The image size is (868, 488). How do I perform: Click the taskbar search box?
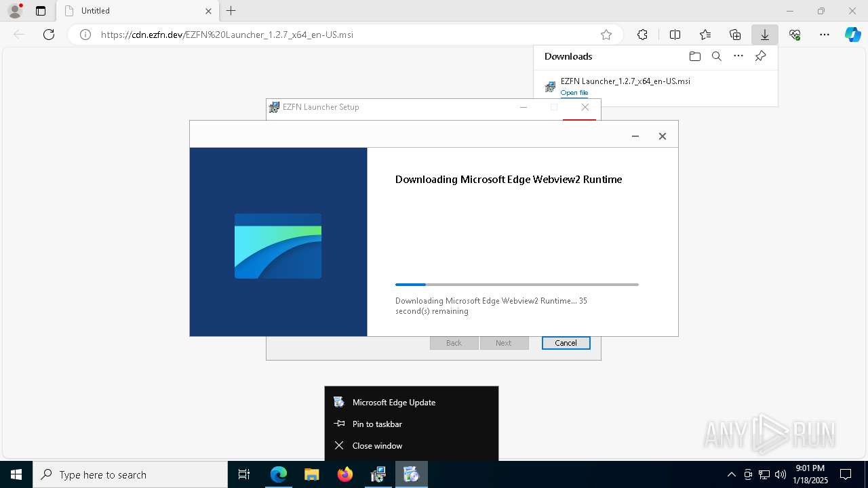pos(130,474)
